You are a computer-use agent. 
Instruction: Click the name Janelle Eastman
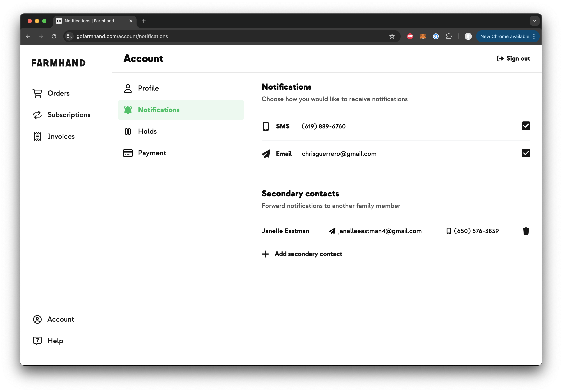tap(285, 231)
